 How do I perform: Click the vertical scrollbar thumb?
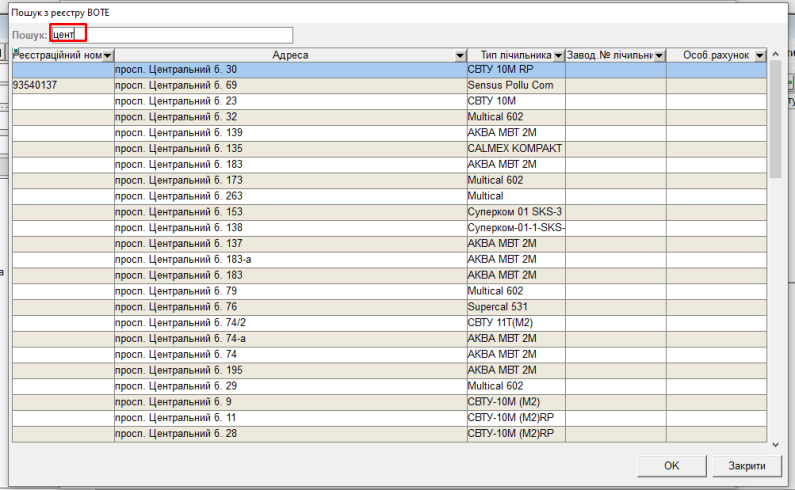click(775, 120)
